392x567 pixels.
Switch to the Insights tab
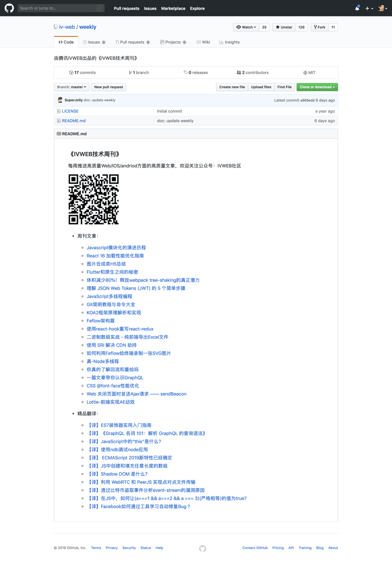click(x=230, y=42)
